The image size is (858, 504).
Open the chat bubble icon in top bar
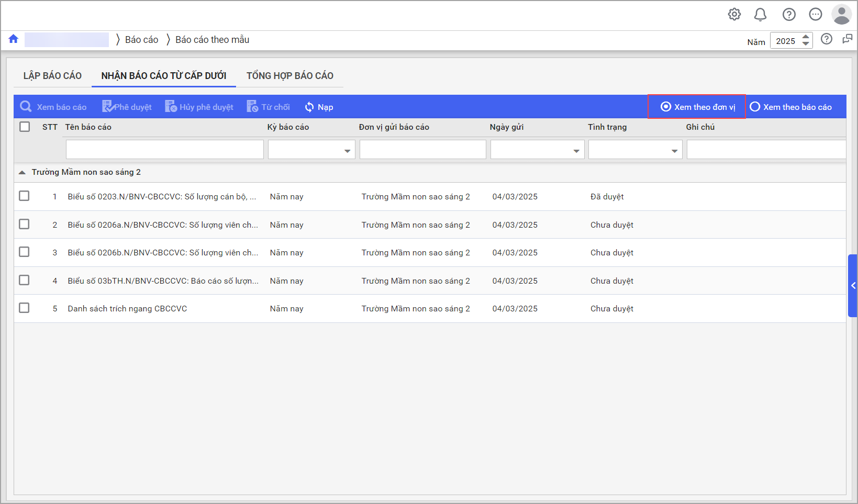point(816,15)
